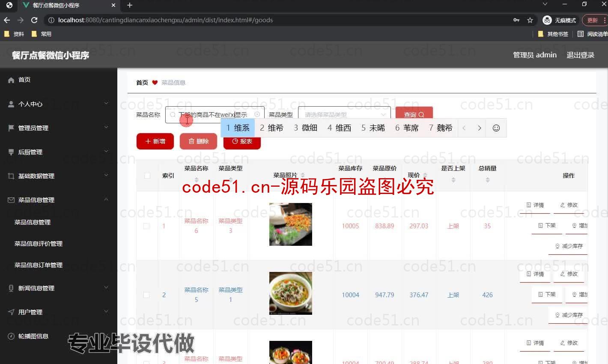Click 下架 for row 1

547,225
